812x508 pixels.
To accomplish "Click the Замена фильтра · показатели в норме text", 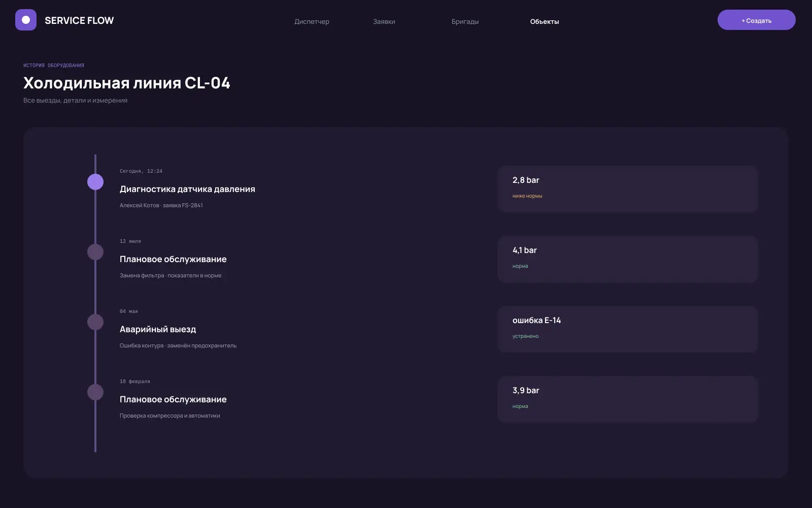I will pos(171,275).
